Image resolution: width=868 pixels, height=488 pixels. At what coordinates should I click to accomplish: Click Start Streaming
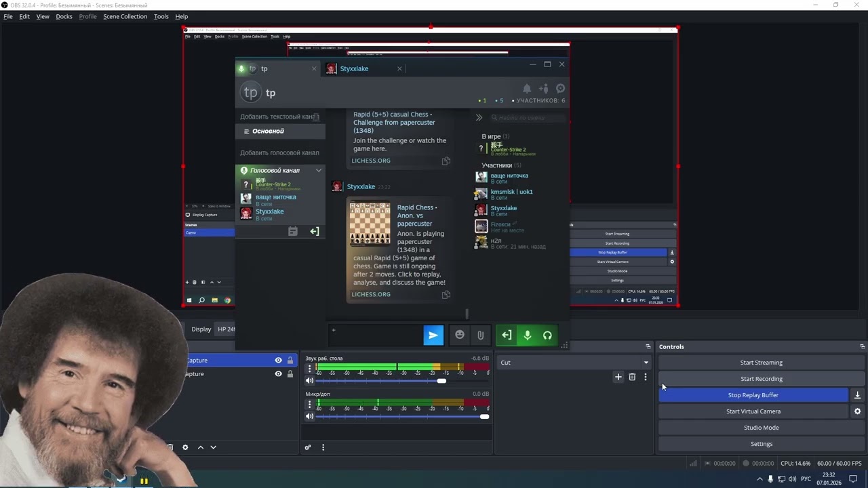(x=762, y=363)
